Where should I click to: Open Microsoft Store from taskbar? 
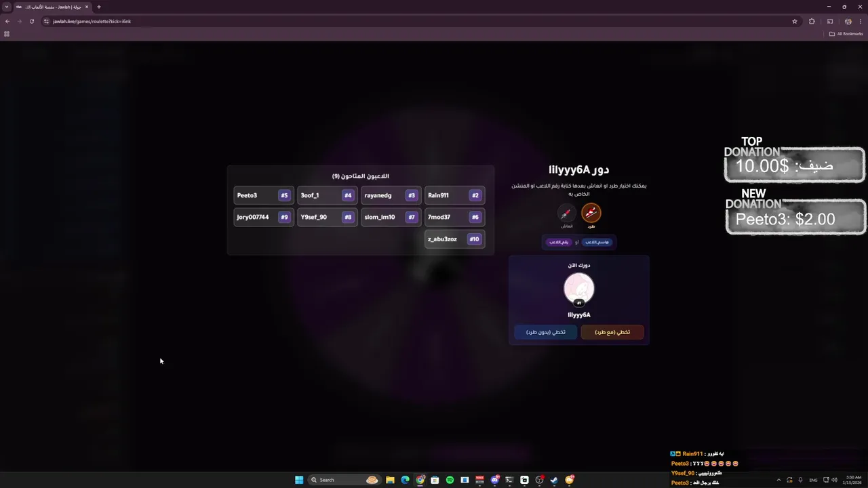coord(435,480)
